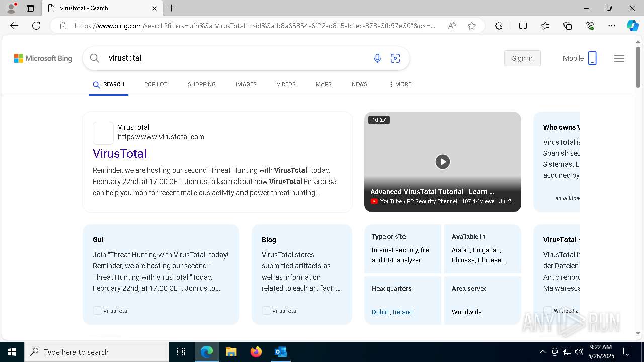The height and width of the screenshot is (362, 644).
Task: Select the SEARCH tab
Action: pyautogui.click(x=108, y=84)
